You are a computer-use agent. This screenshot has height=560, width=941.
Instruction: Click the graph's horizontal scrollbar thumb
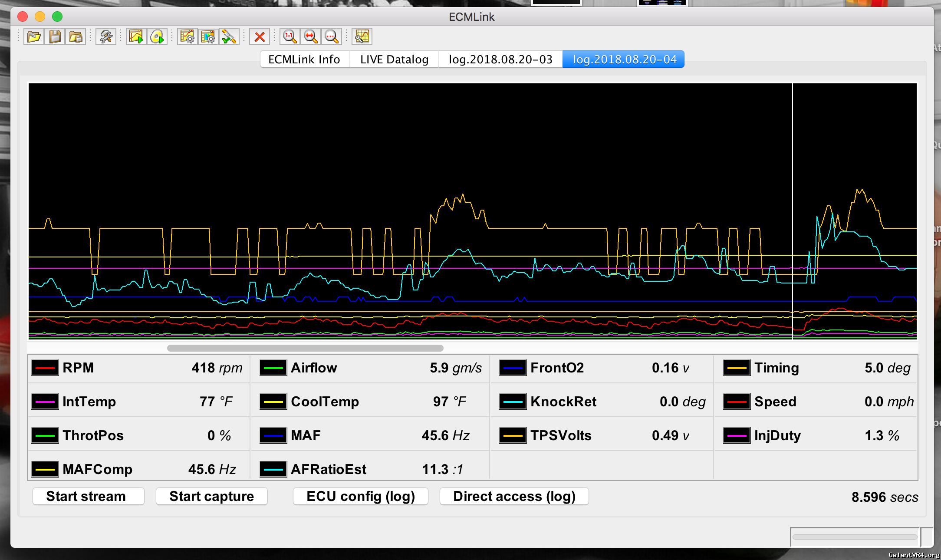(x=305, y=348)
